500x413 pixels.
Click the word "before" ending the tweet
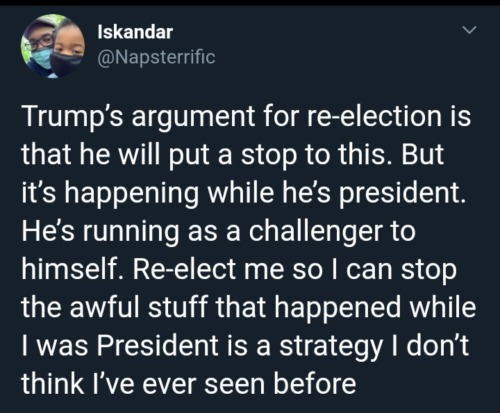point(315,384)
